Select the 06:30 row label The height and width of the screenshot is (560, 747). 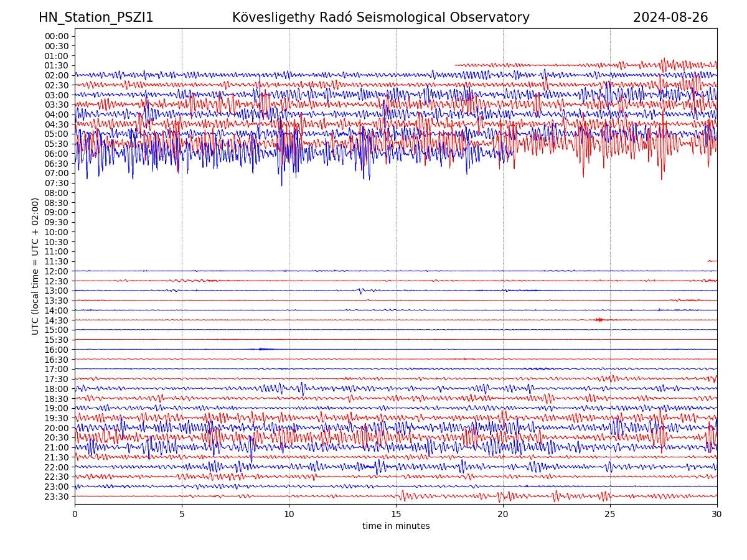[56, 164]
